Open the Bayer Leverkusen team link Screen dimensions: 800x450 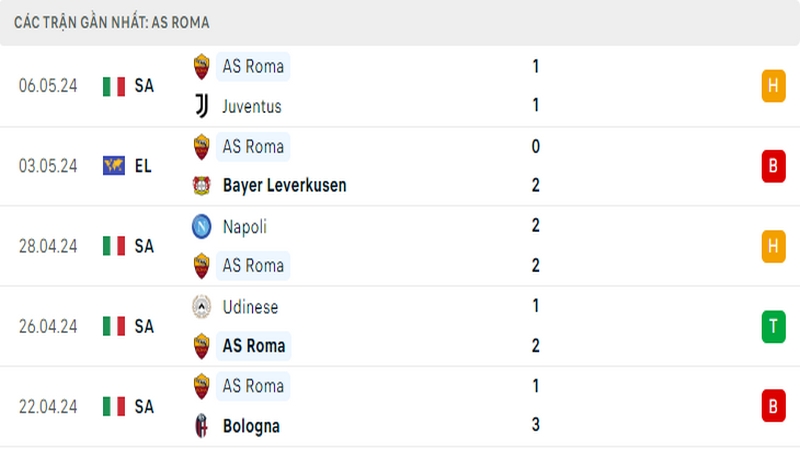click(284, 186)
